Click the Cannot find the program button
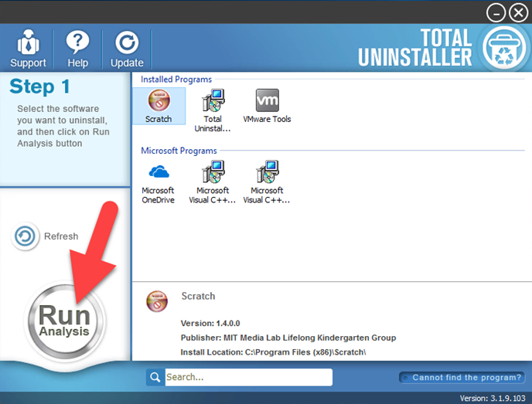Image resolution: width=532 pixels, height=404 pixels. (462, 378)
